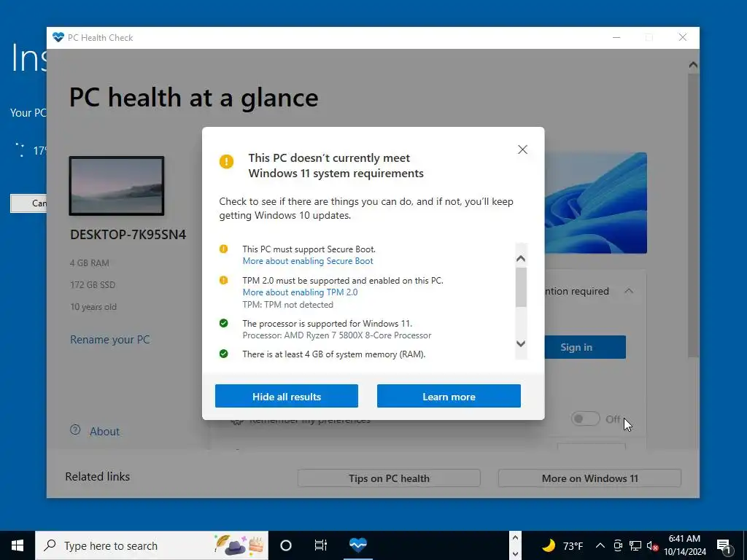Screen dimensions: 747x560
Task: Click the taskbar search box
Action: 152,545
